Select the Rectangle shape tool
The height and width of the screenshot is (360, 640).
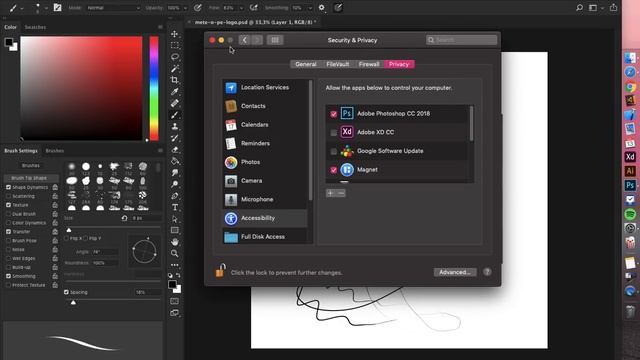[175, 231]
